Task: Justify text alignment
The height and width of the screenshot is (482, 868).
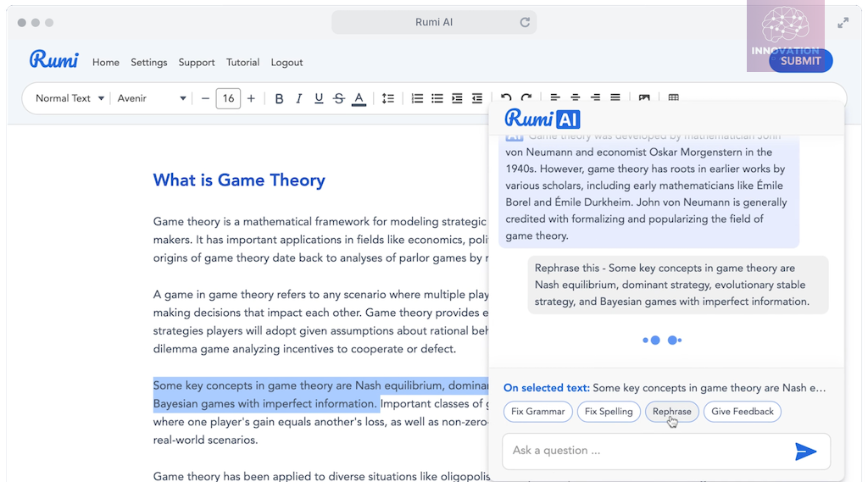Action: (615, 97)
